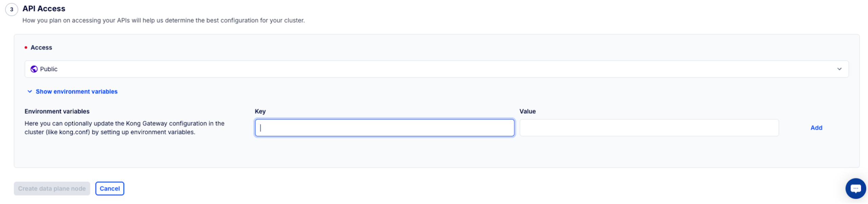Click the API Access subtitle text
The width and height of the screenshot is (868, 204).
pos(163,21)
